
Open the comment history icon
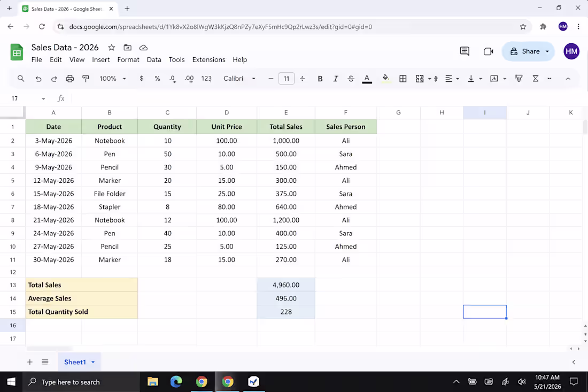465,51
